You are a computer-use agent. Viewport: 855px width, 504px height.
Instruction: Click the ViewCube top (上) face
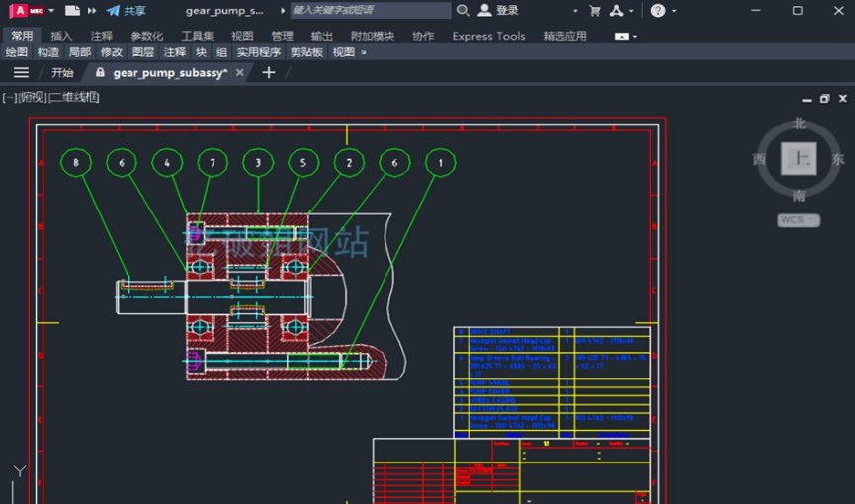pos(799,159)
